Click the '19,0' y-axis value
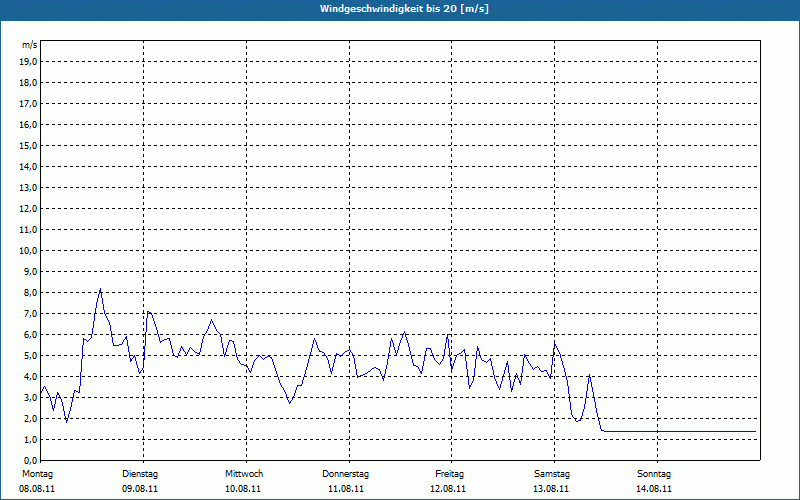800x500 pixels. tap(30, 62)
